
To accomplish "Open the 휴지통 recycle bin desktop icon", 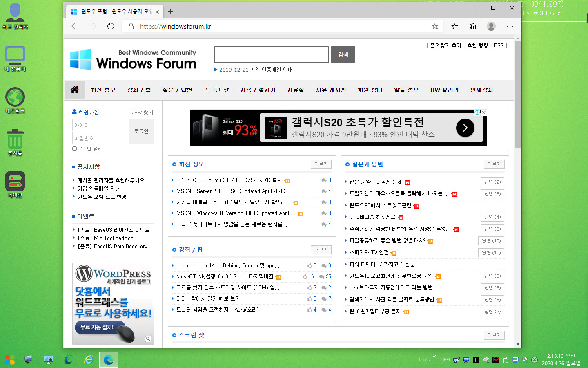I will [15, 143].
